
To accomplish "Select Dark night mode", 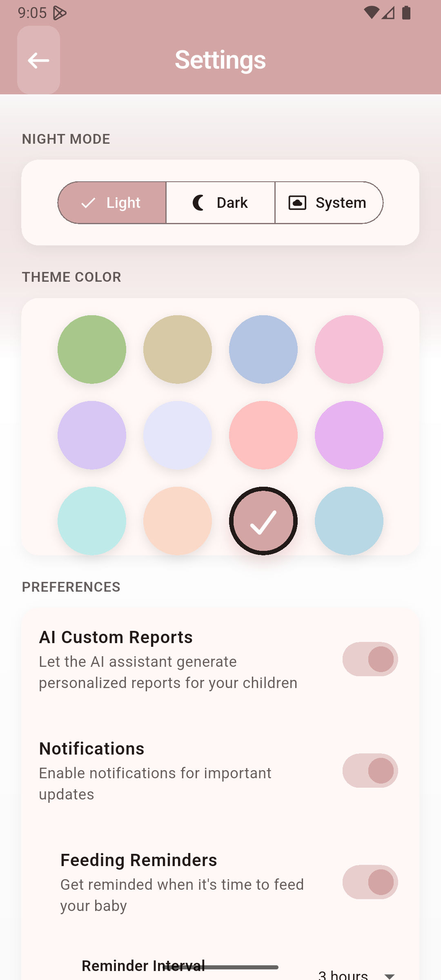I will click(x=220, y=203).
